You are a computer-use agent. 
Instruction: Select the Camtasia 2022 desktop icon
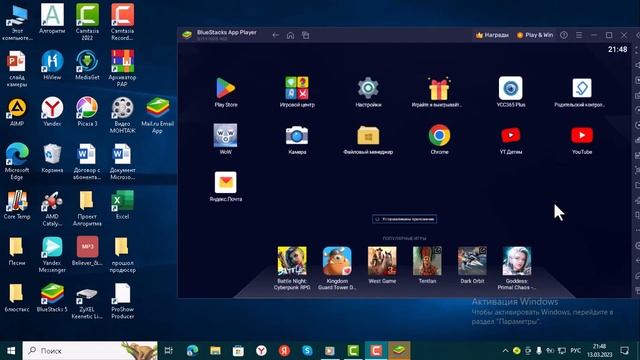(87, 15)
